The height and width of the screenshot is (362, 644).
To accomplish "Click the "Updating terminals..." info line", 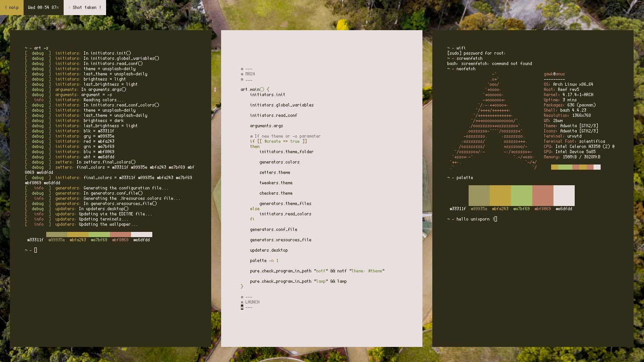I will (x=104, y=219).
